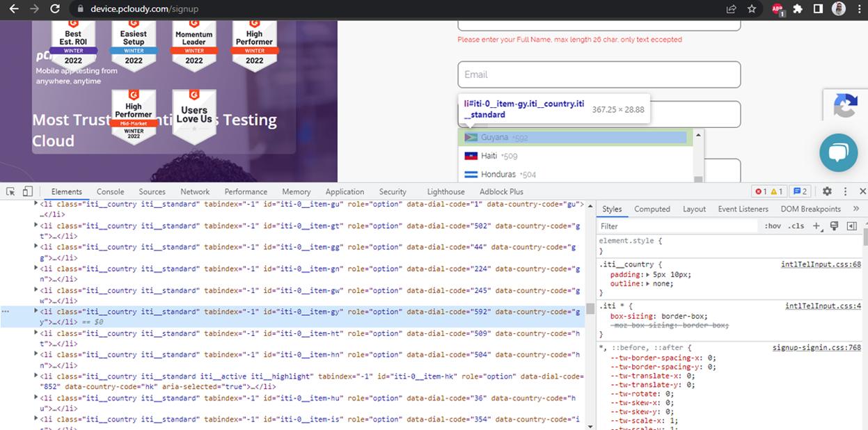Toggle the device toolbar in DevTools

click(x=28, y=191)
